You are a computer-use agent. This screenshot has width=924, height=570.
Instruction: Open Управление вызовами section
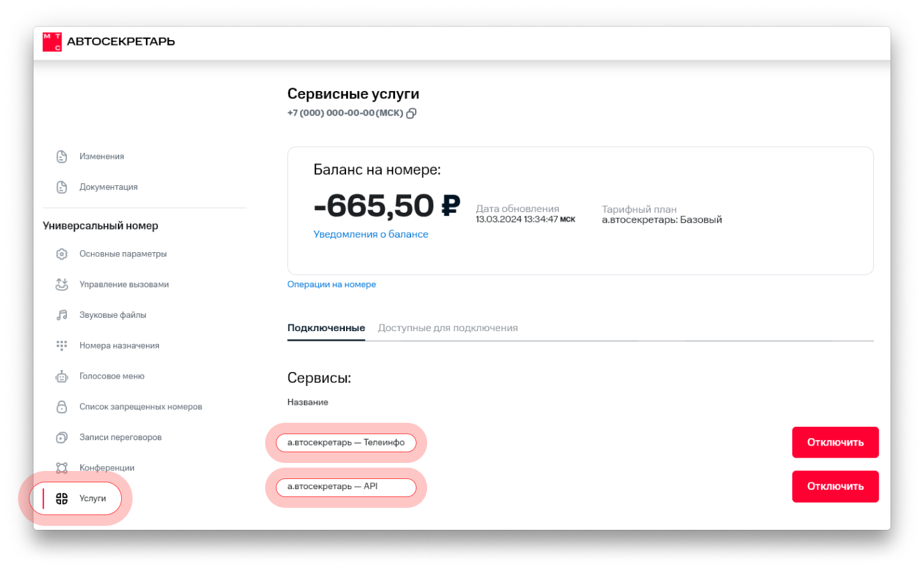coord(124,284)
